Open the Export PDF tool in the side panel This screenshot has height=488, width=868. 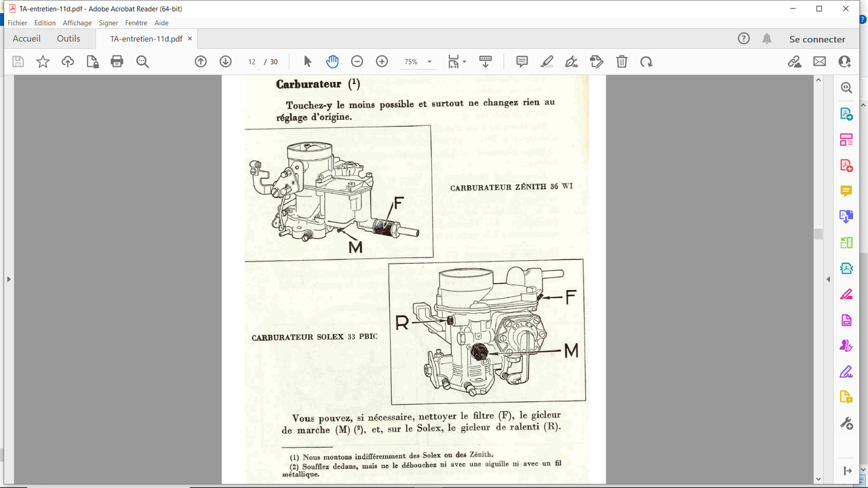click(x=846, y=114)
